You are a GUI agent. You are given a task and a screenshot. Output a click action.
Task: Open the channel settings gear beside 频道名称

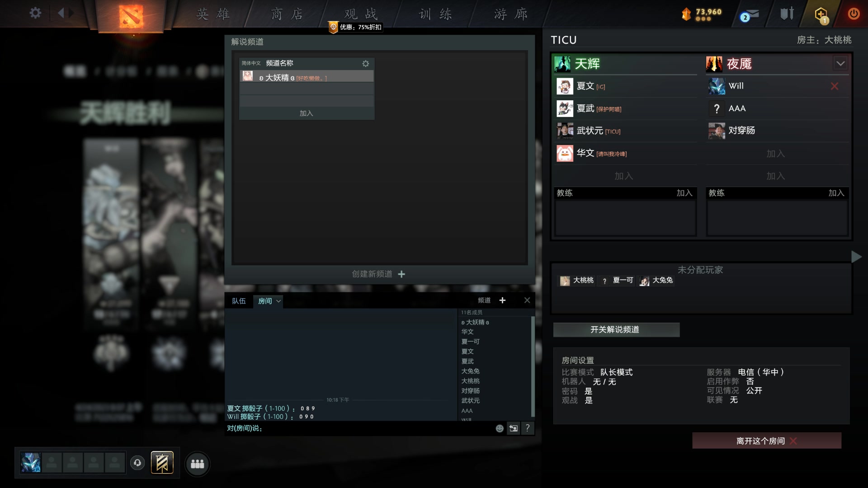pos(365,64)
